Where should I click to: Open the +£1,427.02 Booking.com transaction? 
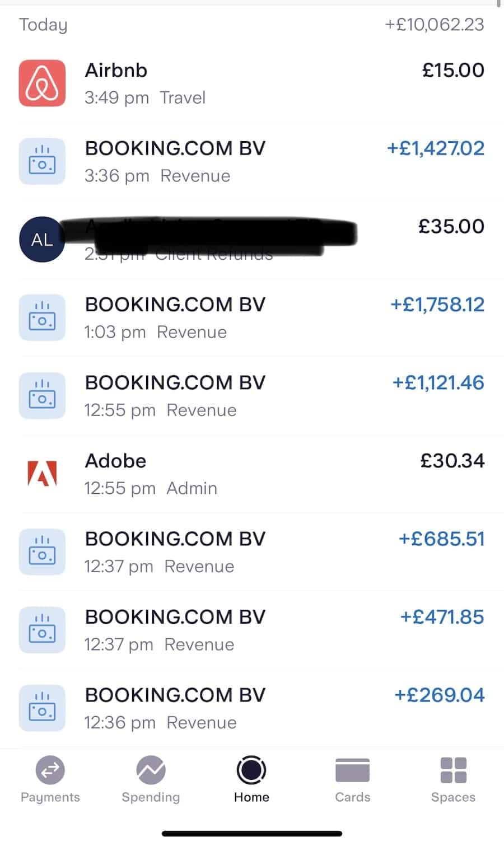(252, 161)
